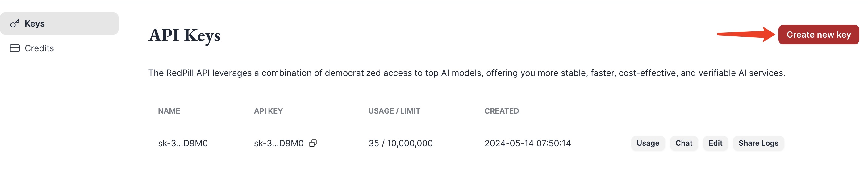
Task: Click the RedPill API description paragraph
Action: click(467, 73)
